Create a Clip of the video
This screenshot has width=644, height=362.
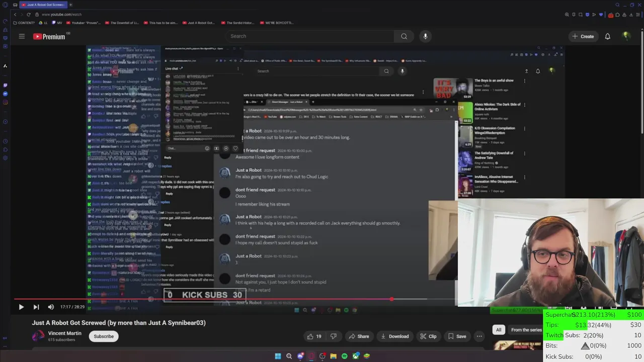pos(428,336)
